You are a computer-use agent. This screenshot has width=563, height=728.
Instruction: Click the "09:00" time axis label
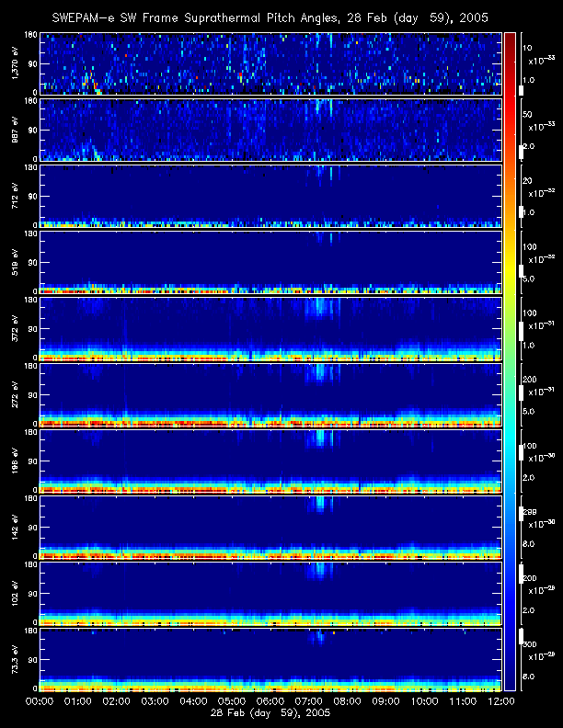point(386,701)
